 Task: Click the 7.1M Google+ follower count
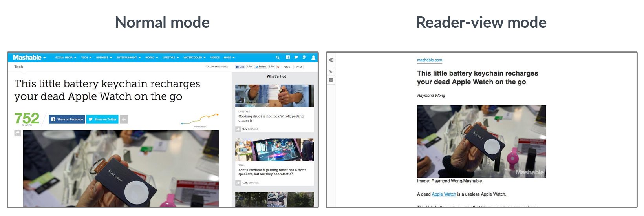pyautogui.click(x=299, y=67)
